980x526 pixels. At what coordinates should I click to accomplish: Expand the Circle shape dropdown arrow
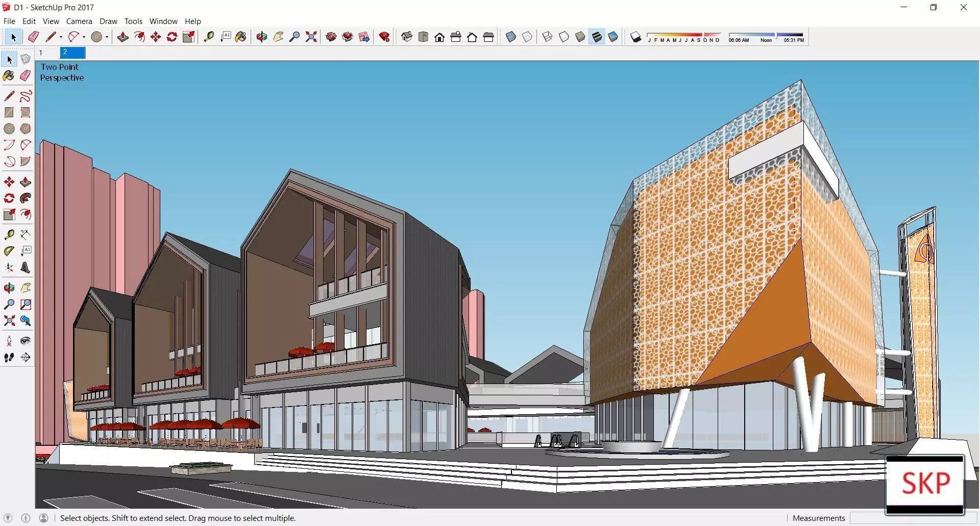[107, 37]
